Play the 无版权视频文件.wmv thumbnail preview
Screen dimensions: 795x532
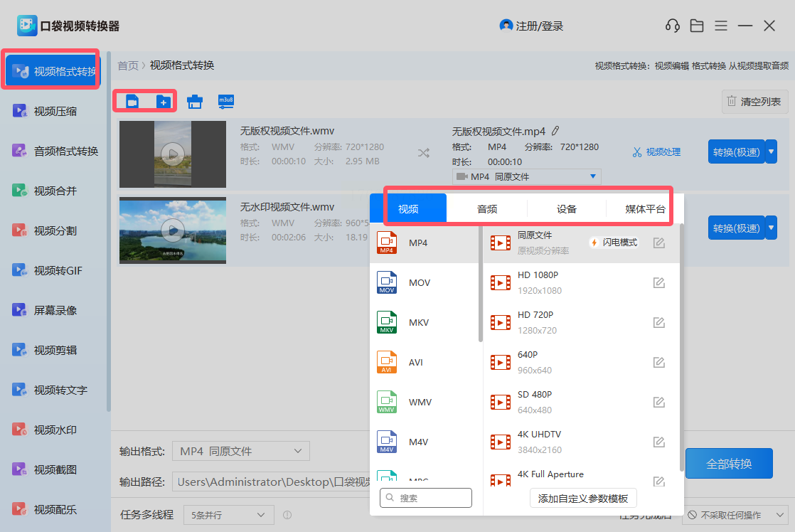click(172, 154)
